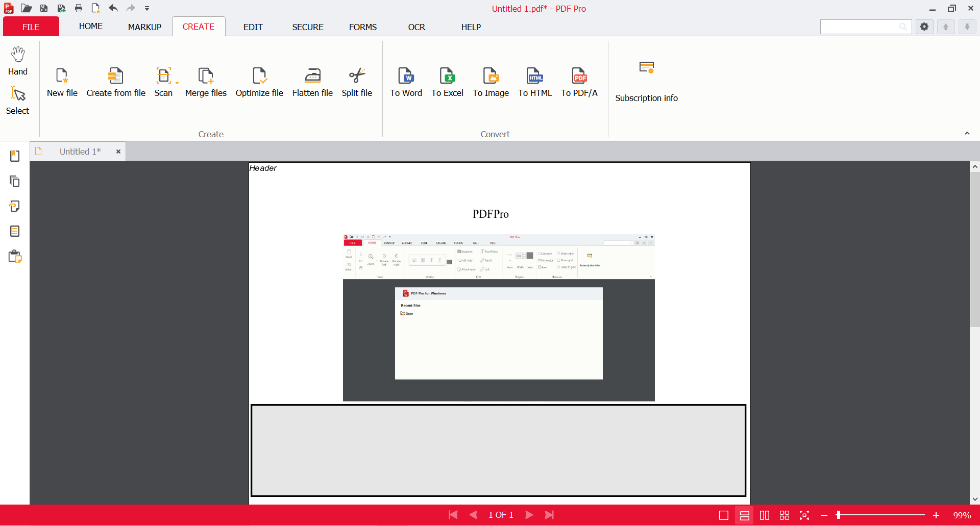Go to previous search result arrow
The image size is (980, 526).
(x=946, y=27)
